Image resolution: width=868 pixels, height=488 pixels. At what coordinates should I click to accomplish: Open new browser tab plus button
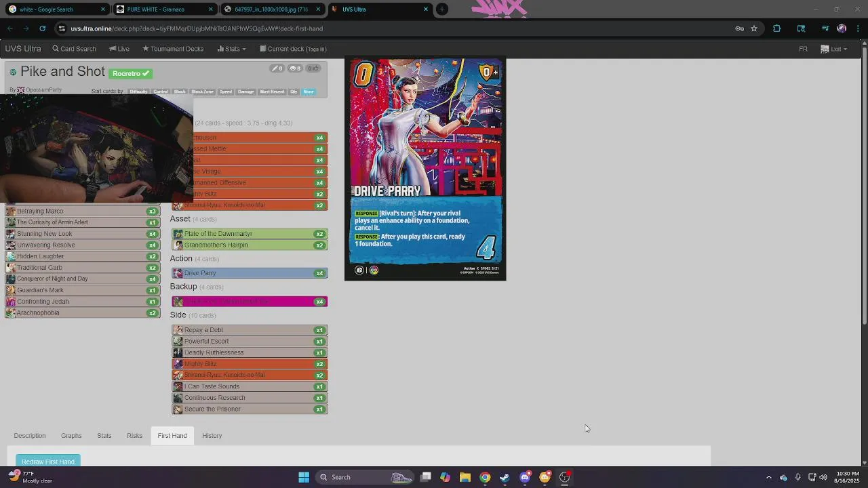pyautogui.click(x=442, y=9)
